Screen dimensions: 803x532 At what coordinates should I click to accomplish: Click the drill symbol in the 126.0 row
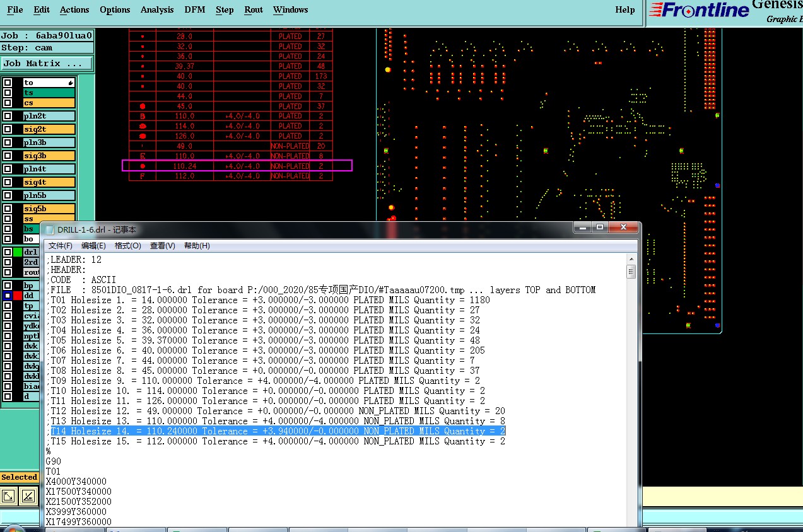[x=143, y=136]
